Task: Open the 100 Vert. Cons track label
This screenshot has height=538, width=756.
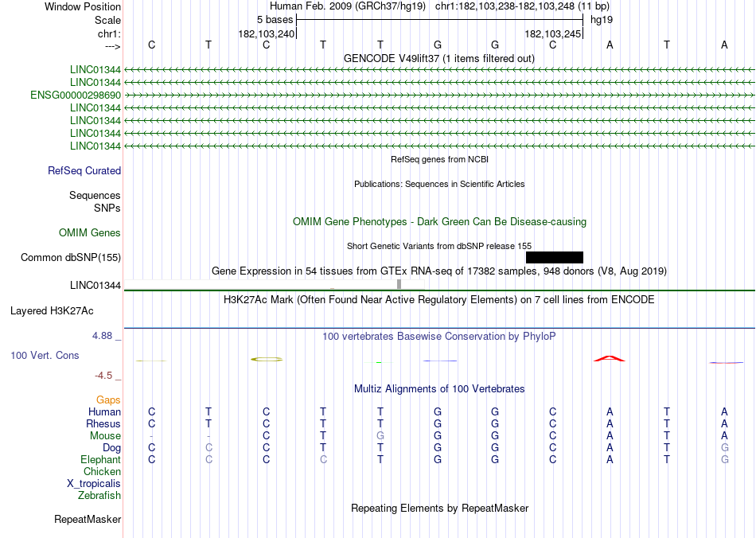Action: pos(45,355)
